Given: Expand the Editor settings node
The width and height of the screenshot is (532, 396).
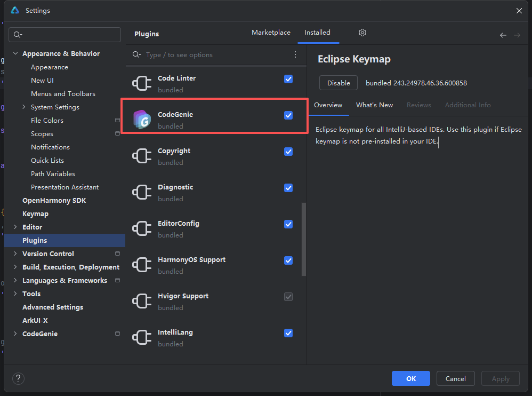Looking at the screenshot, I should pos(15,227).
